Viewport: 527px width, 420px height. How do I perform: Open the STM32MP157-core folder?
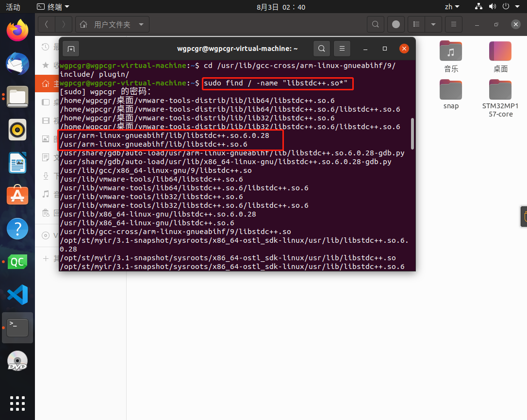click(x=500, y=98)
